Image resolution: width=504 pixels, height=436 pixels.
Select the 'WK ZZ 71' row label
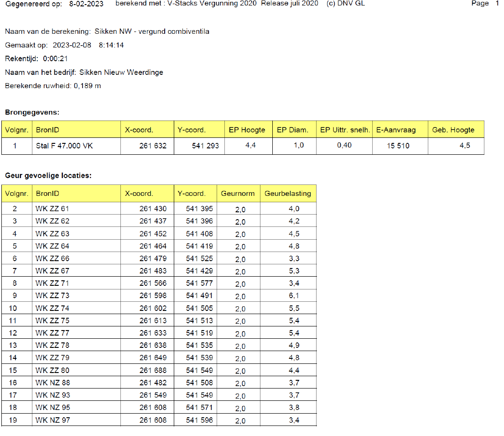pyautogui.click(x=52, y=283)
